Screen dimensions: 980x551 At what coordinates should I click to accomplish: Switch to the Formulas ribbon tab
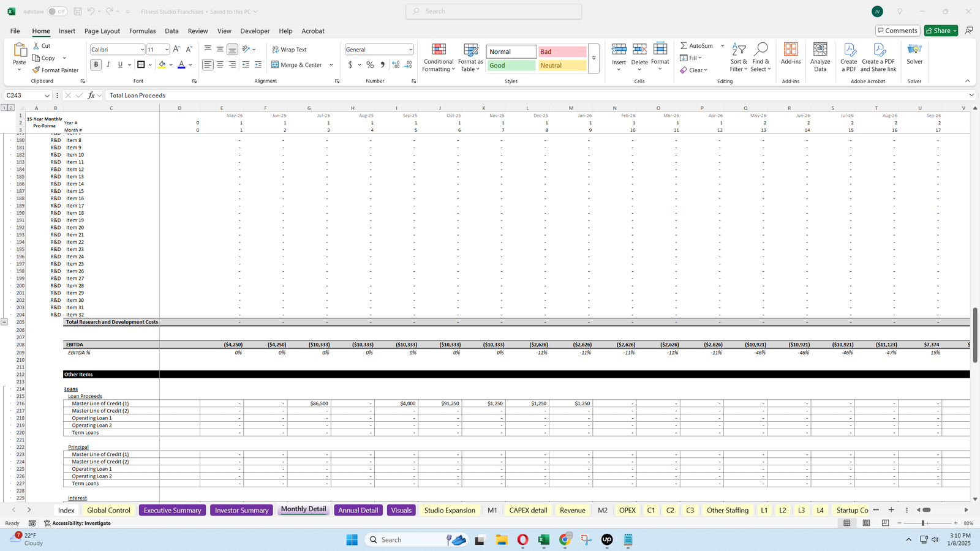142,31
